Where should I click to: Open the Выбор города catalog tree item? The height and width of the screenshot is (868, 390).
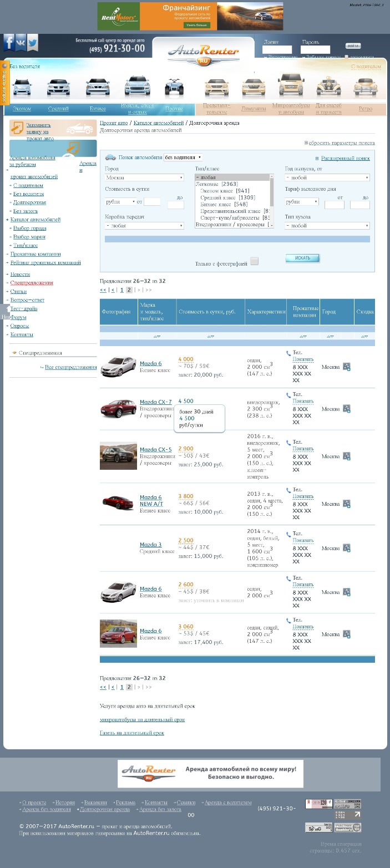click(30, 228)
